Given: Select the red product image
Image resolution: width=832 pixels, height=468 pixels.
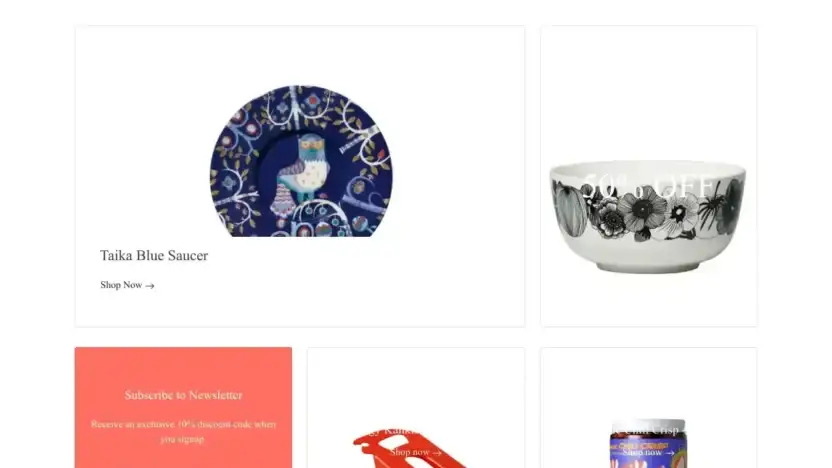Looking at the screenshot, I should point(409,449).
